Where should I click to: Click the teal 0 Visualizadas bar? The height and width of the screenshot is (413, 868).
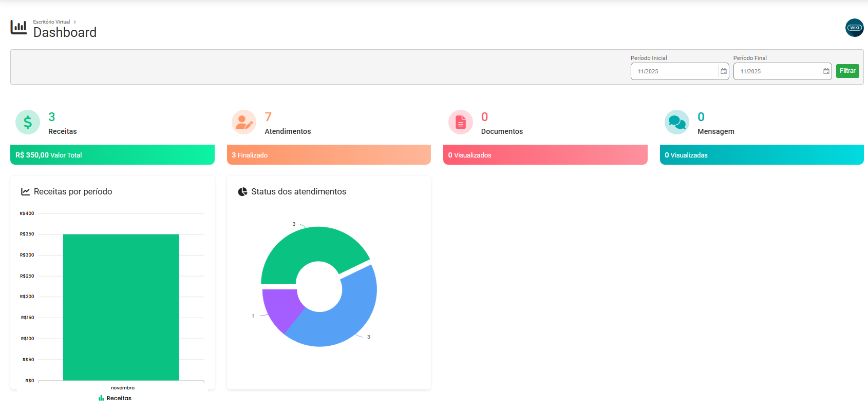click(x=762, y=155)
